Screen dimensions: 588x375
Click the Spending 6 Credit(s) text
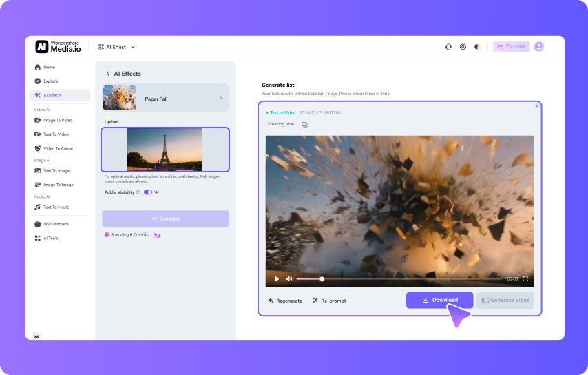(130, 234)
